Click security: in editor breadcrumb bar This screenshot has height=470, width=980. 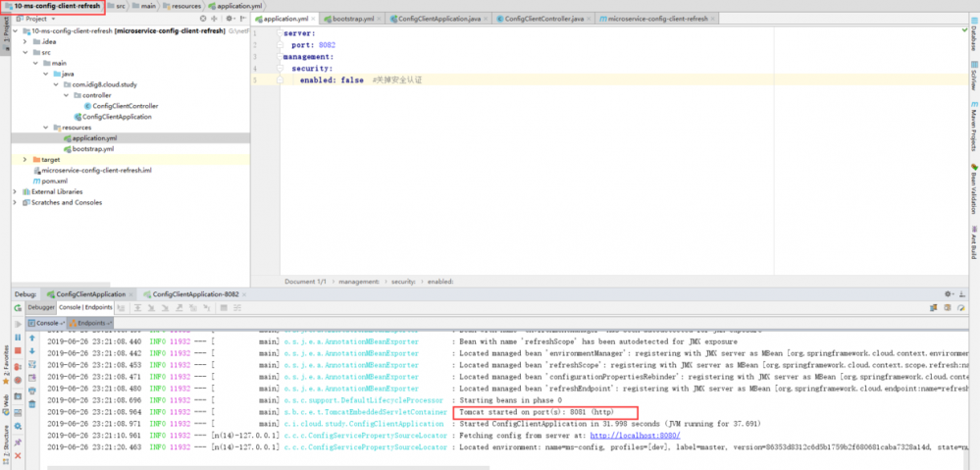[405, 282]
